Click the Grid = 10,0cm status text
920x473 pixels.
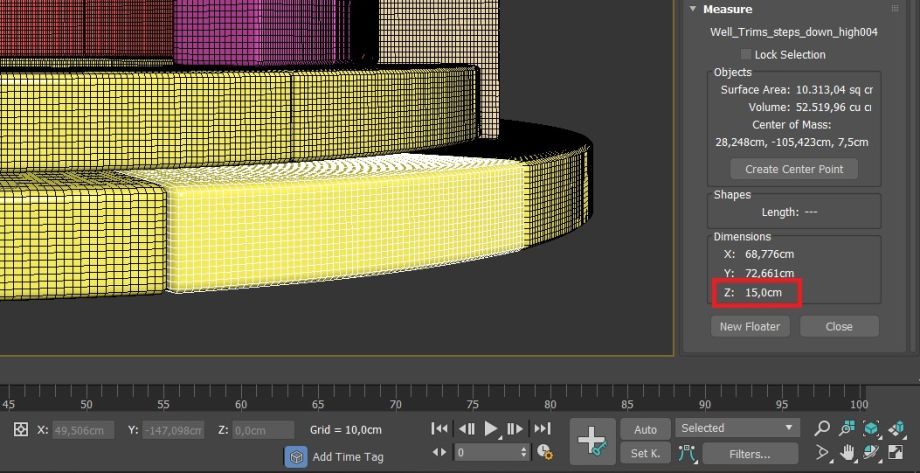click(346, 430)
